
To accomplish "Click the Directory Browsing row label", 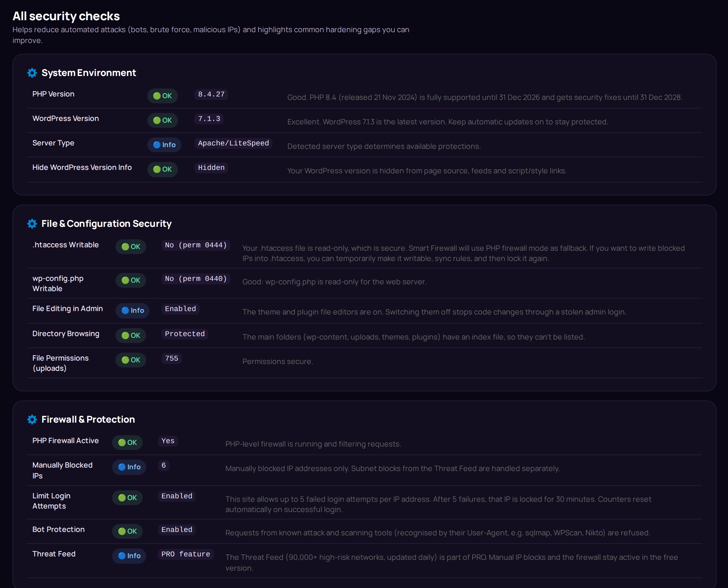I will coord(66,334).
